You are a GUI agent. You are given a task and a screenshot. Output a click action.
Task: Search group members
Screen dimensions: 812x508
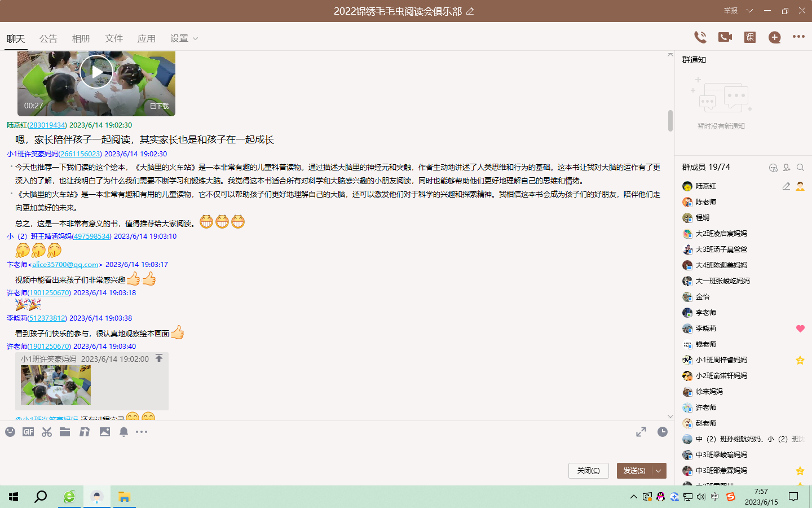click(800, 168)
